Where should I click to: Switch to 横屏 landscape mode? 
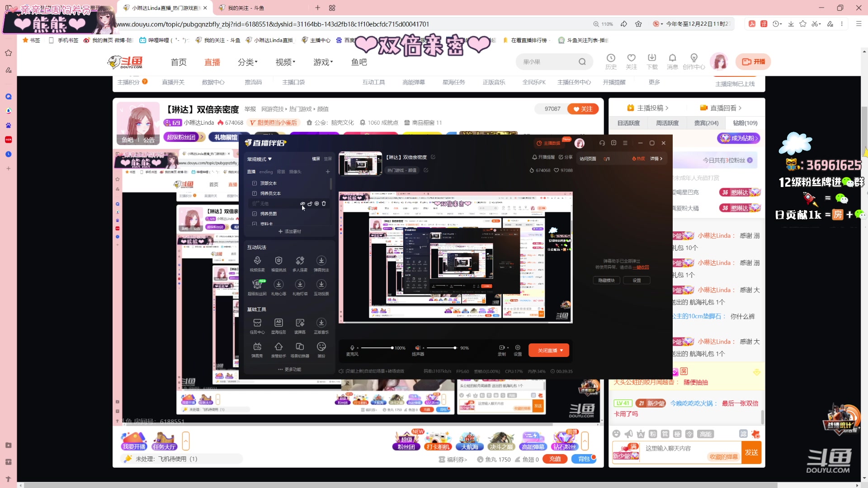316,159
